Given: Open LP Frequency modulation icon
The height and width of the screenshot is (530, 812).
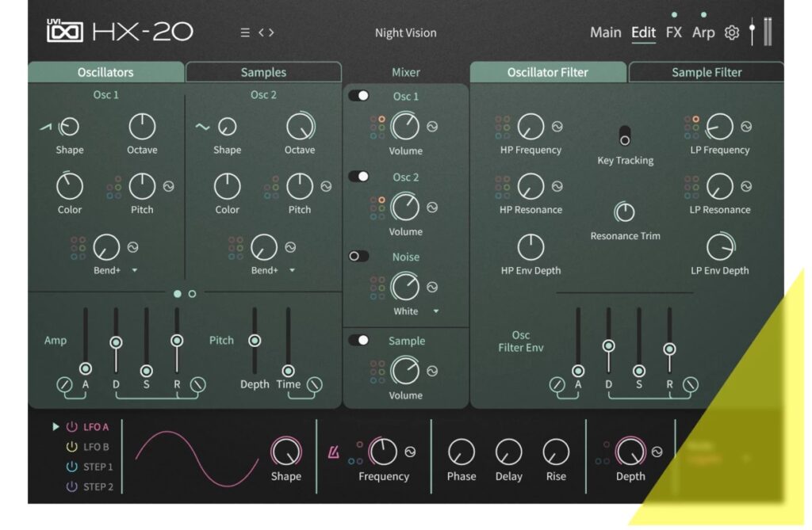Looking at the screenshot, I should (746, 127).
